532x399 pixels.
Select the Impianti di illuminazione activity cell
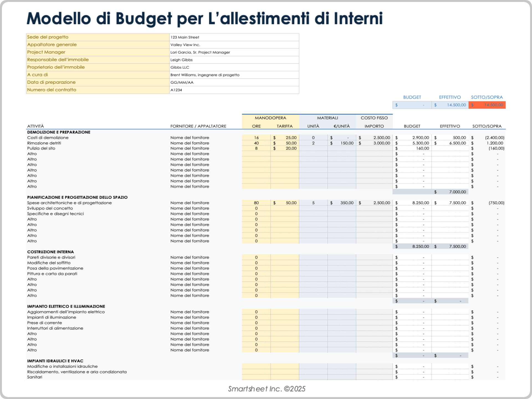coord(52,317)
